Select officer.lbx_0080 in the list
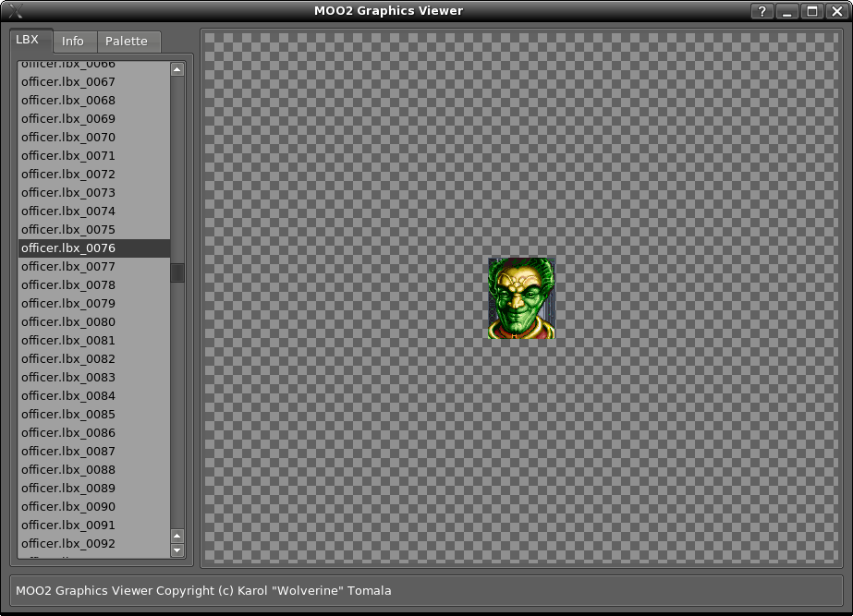 point(94,322)
